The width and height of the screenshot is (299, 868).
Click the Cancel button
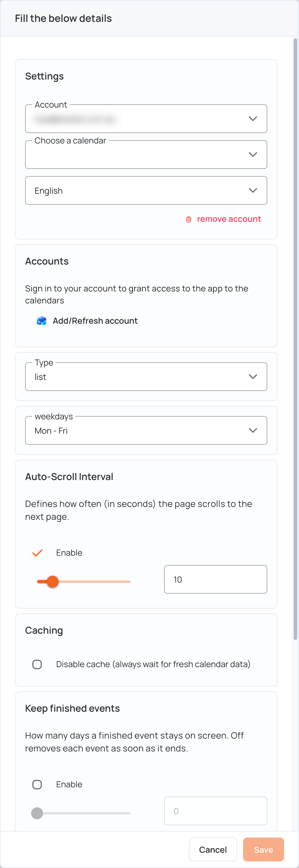[x=213, y=849]
